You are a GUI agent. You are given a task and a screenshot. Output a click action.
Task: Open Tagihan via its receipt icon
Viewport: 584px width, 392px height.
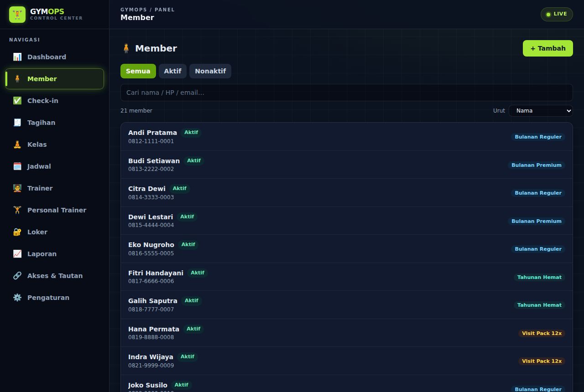(x=17, y=123)
